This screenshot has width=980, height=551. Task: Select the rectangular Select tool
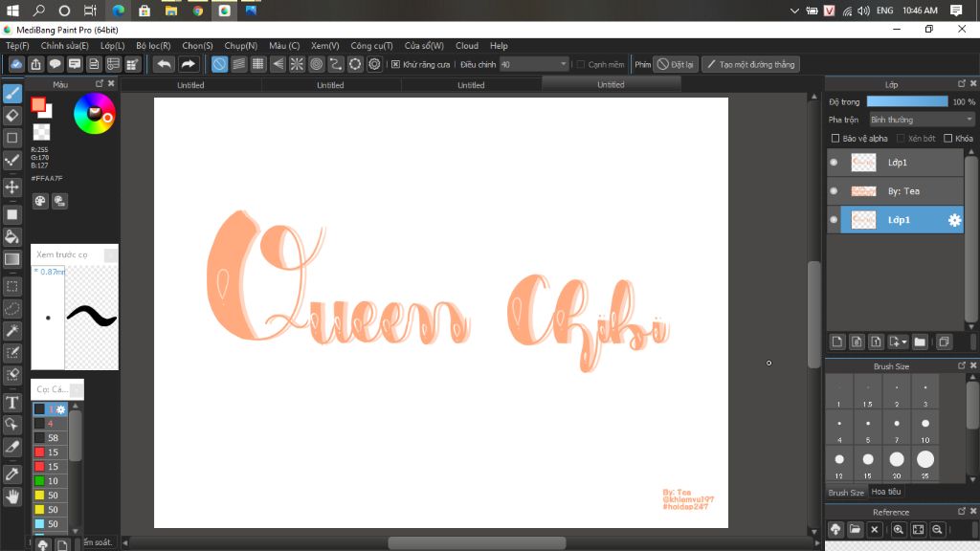pos(11,287)
